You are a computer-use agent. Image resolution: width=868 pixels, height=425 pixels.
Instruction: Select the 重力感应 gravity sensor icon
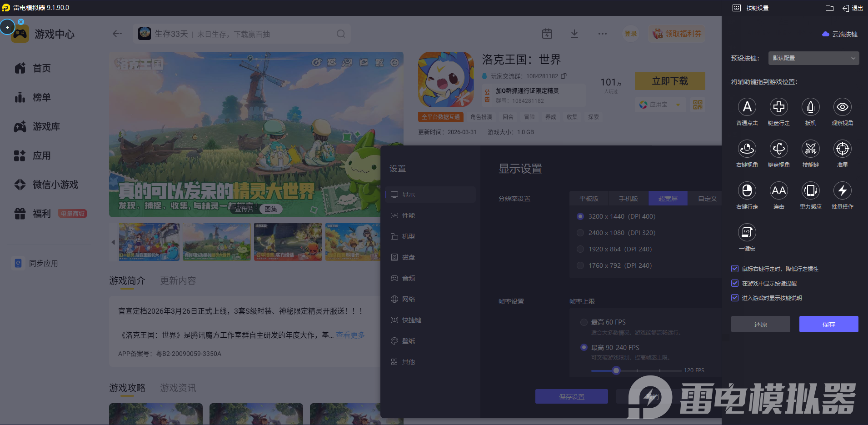point(810,190)
